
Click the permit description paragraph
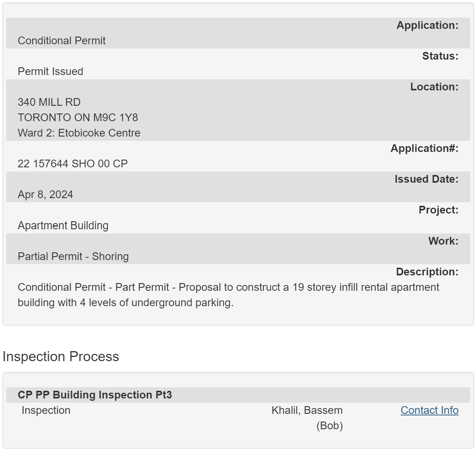point(228,295)
